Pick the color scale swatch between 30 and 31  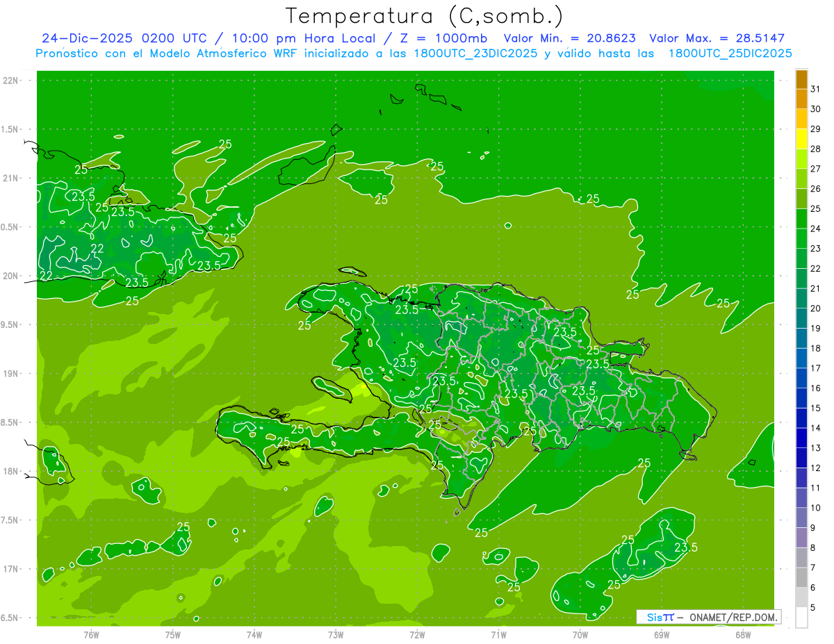801,99
